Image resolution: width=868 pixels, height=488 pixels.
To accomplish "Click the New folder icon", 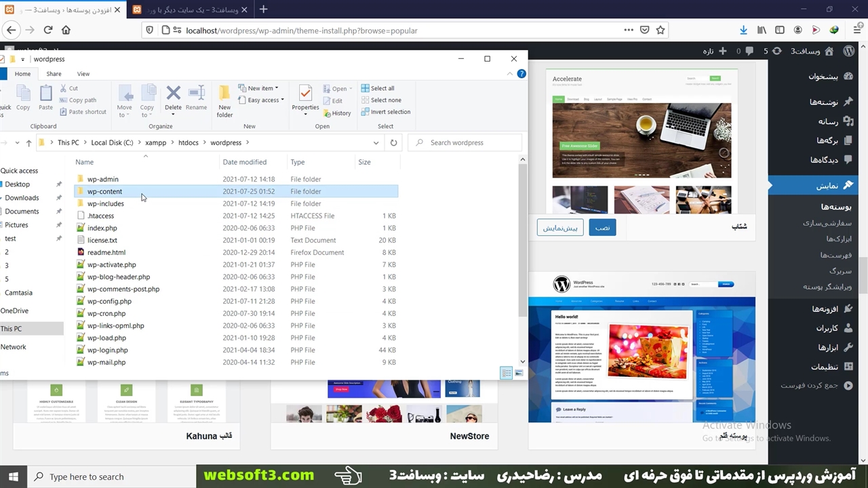I will pos(224,100).
